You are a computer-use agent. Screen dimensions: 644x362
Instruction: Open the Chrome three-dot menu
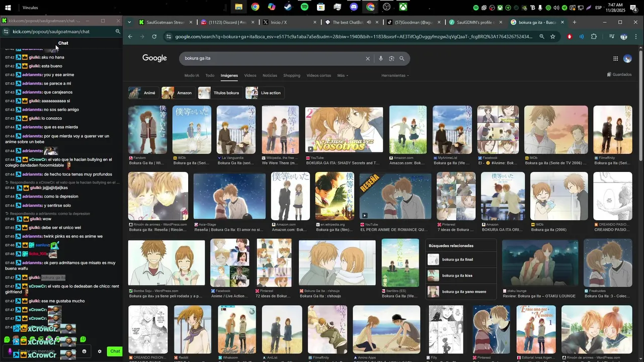click(636, 37)
